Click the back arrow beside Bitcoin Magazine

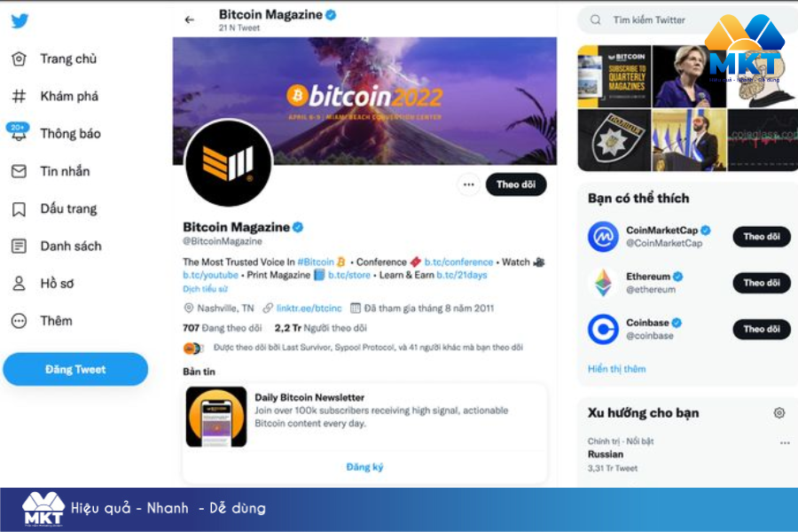(x=190, y=20)
